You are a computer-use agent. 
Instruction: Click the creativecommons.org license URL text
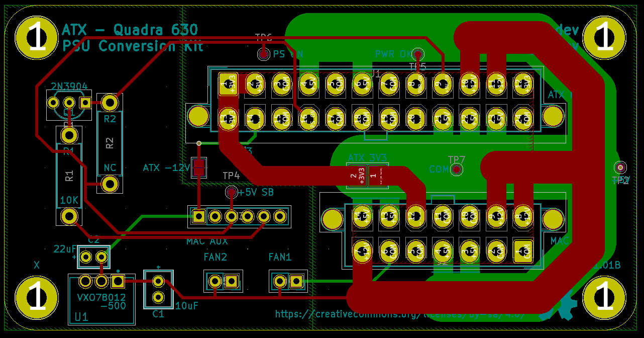[400, 314]
